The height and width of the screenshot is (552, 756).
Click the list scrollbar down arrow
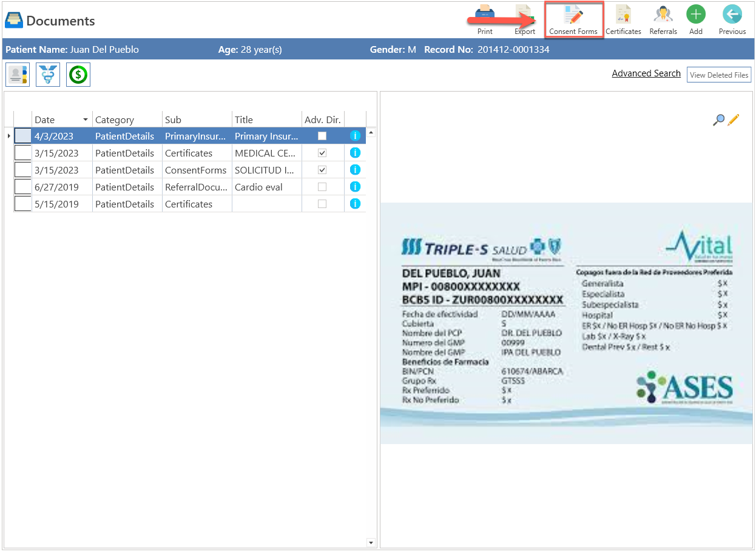tap(371, 542)
